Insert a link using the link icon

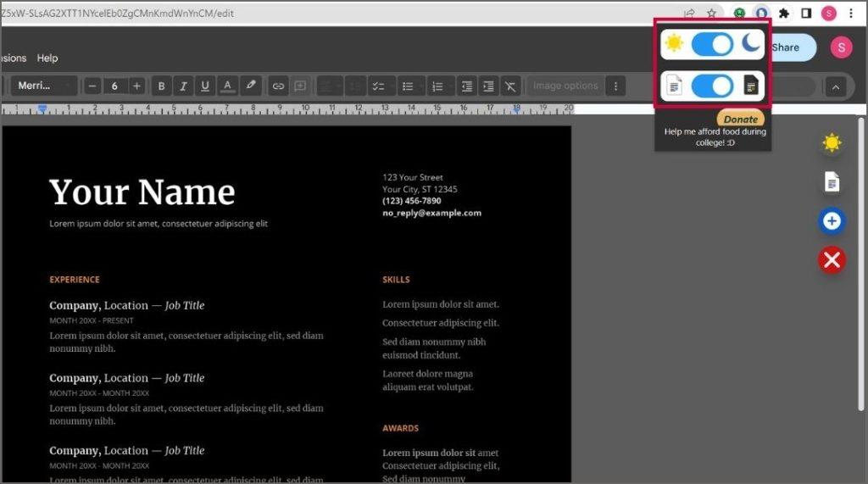pos(278,86)
